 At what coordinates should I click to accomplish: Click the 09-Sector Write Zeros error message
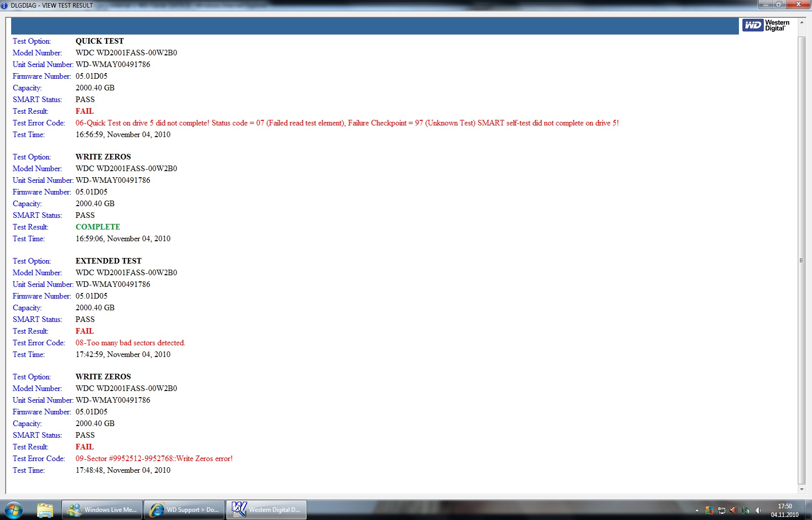(x=154, y=459)
